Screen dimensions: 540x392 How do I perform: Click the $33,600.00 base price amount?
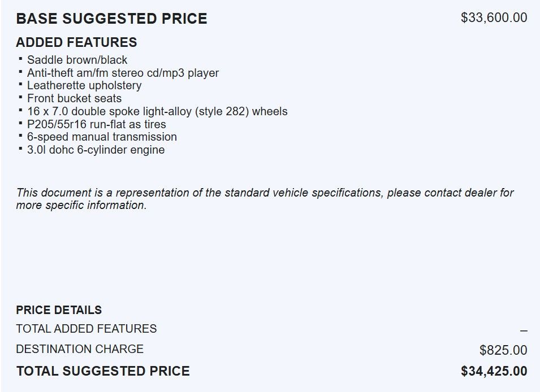(x=494, y=18)
